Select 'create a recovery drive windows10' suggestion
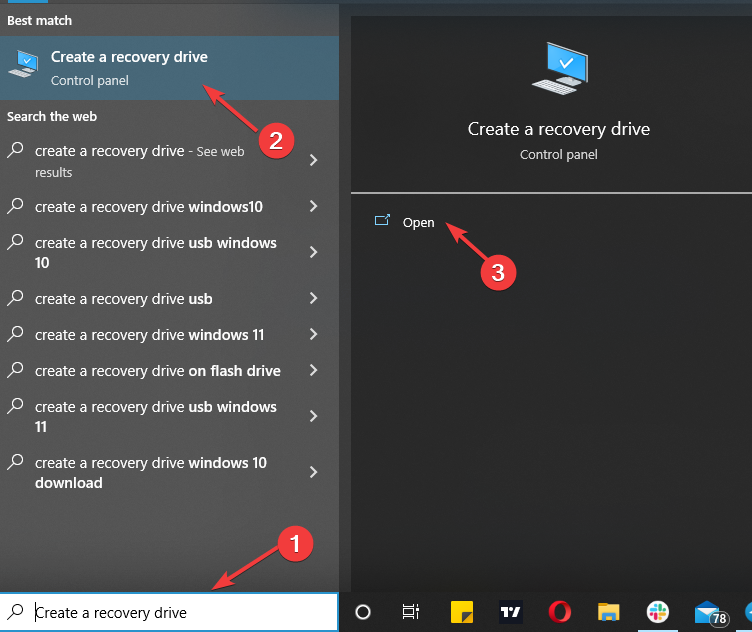Image resolution: width=752 pixels, height=632 pixels. pos(149,207)
